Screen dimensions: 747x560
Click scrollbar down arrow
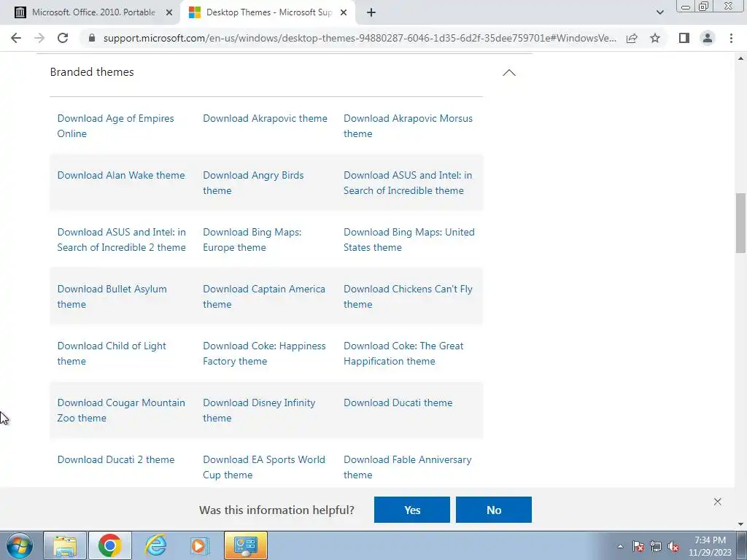[741, 524]
